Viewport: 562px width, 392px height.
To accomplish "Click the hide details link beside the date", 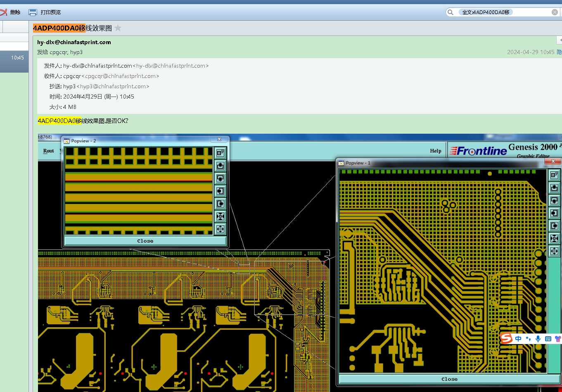I will click(560, 52).
